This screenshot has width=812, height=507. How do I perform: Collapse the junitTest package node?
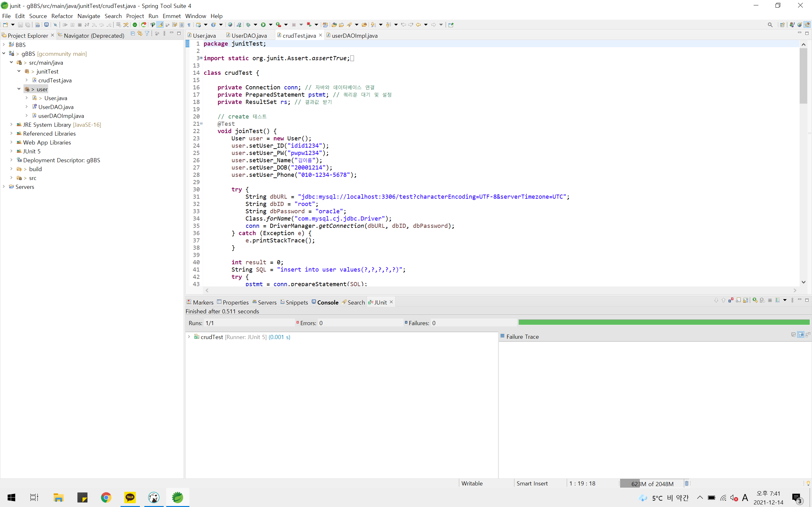point(19,71)
